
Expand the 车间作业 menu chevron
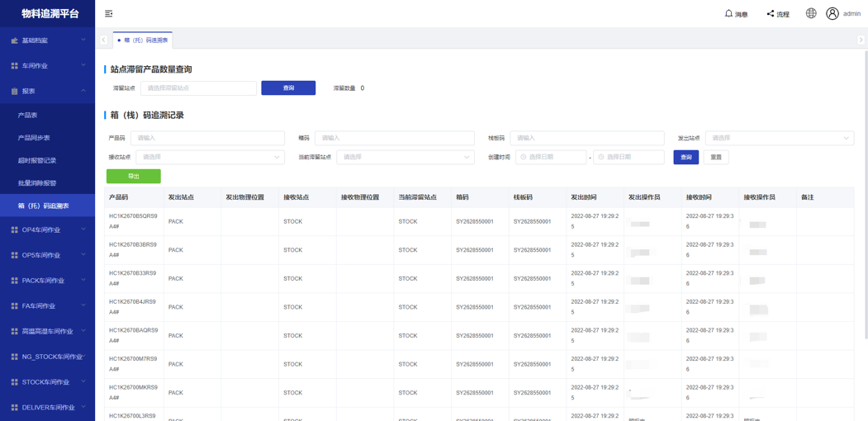click(83, 65)
